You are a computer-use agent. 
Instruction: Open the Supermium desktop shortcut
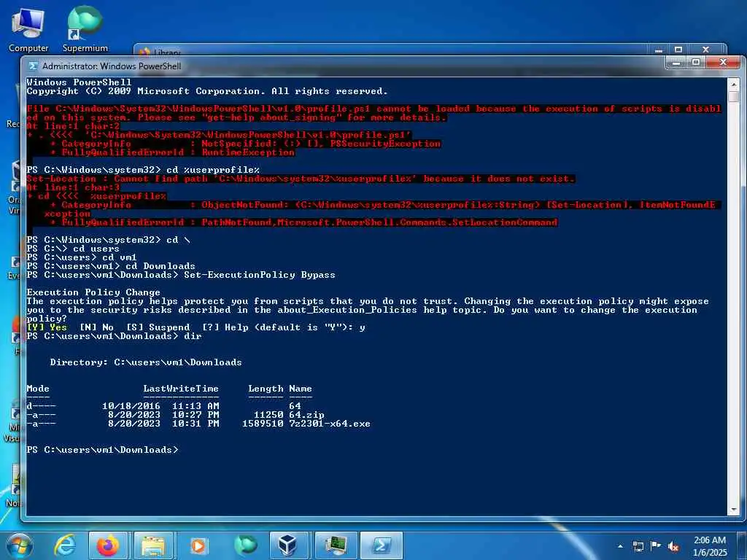click(85, 29)
